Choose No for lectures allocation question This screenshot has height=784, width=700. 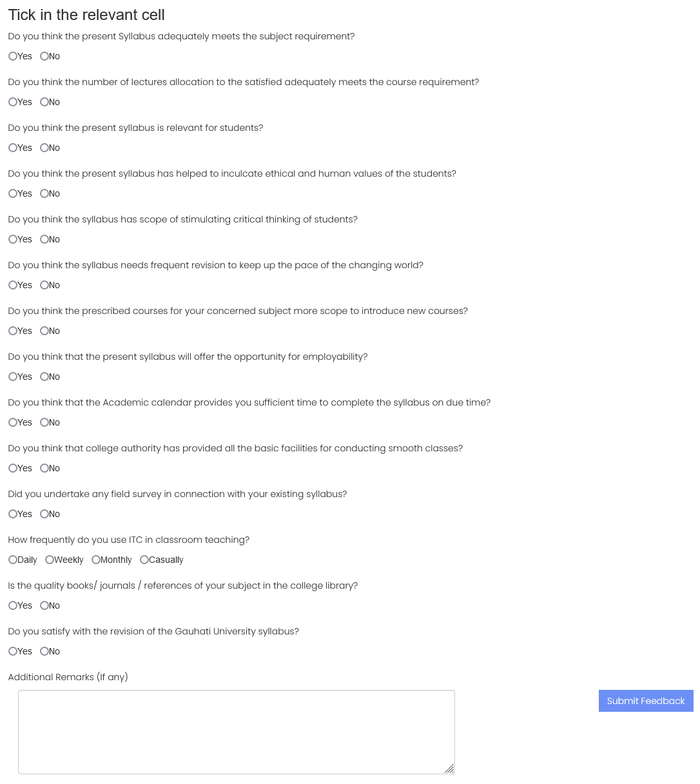44,102
